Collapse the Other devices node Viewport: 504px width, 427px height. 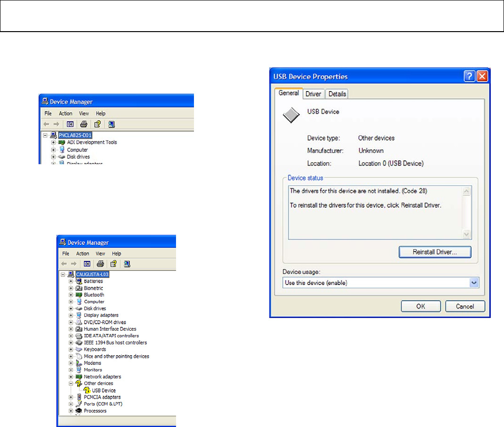[71, 384]
